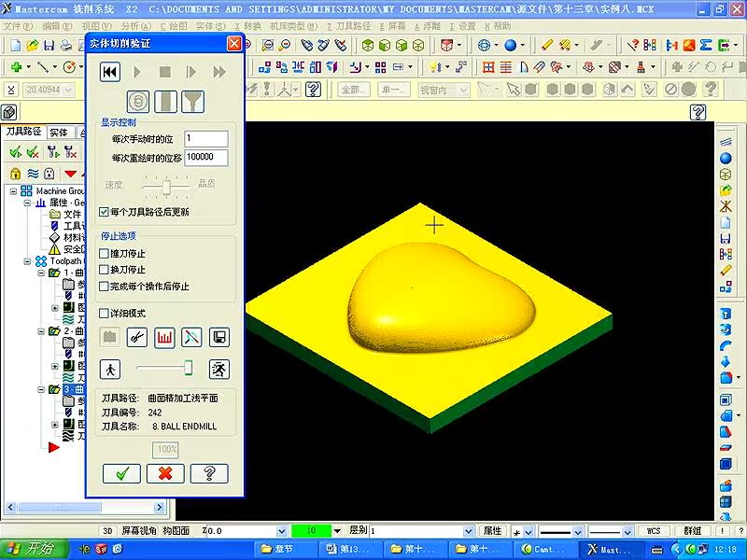Click the lock icon in toolpath manager
747x560 pixels.
15,174
